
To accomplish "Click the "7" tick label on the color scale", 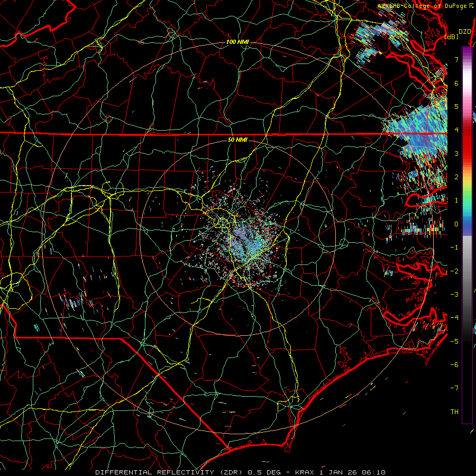I will click(x=456, y=59).
